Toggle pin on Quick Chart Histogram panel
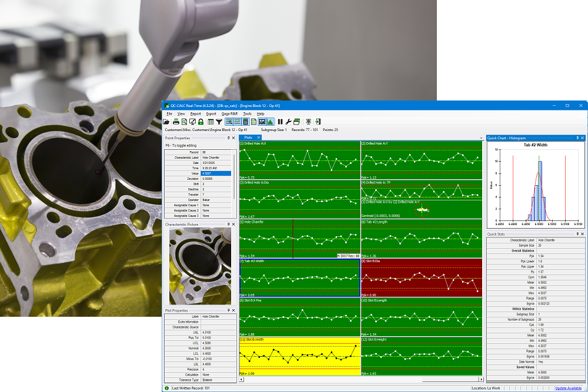 [x=577, y=138]
